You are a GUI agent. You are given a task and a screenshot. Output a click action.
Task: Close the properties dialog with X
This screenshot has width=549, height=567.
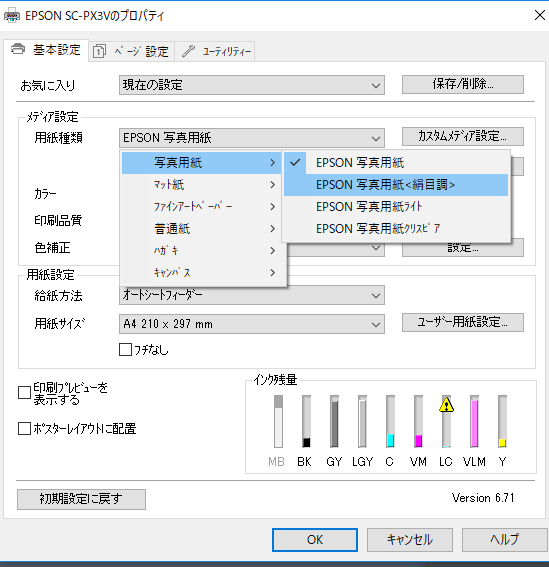[x=540, y=15]
